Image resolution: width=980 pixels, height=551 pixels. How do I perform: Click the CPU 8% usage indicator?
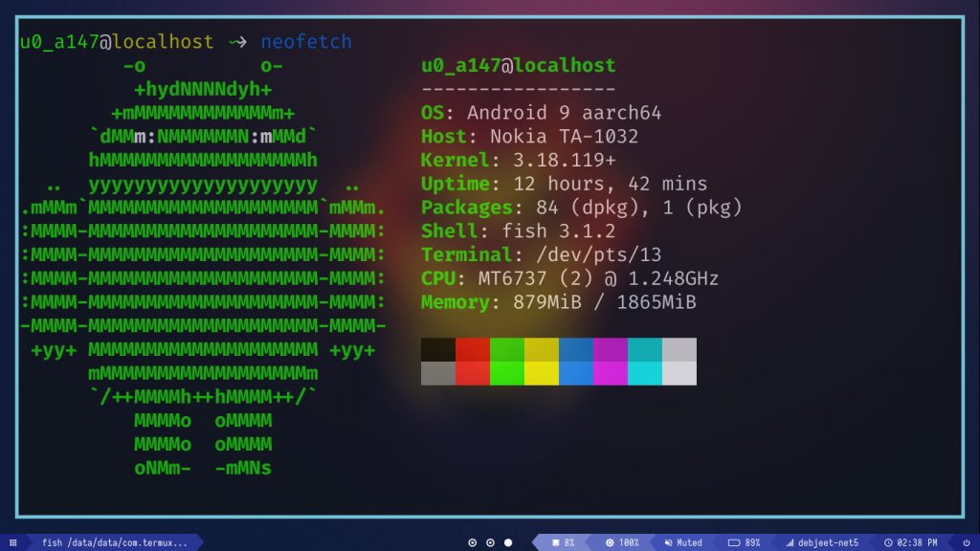pyautogui.click(x=563, y=543)
